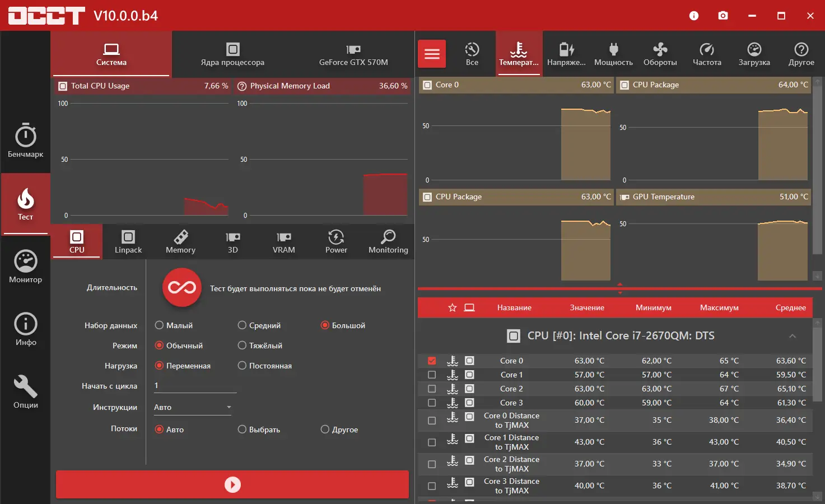Set threads to Выбрать

(x=259, y=430)
